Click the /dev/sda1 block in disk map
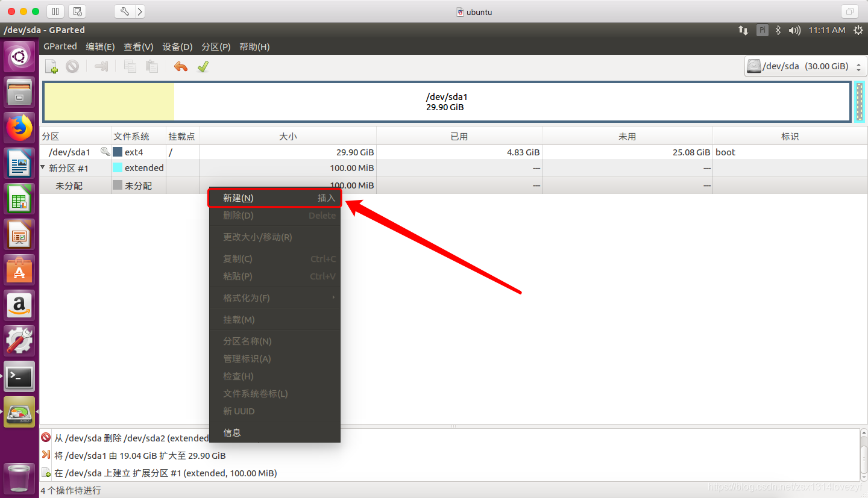 point(447,102)
